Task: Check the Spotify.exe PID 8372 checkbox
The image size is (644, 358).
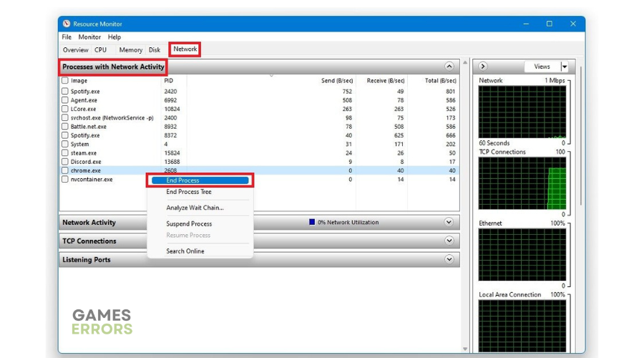Action: click(x=65, y=135)
